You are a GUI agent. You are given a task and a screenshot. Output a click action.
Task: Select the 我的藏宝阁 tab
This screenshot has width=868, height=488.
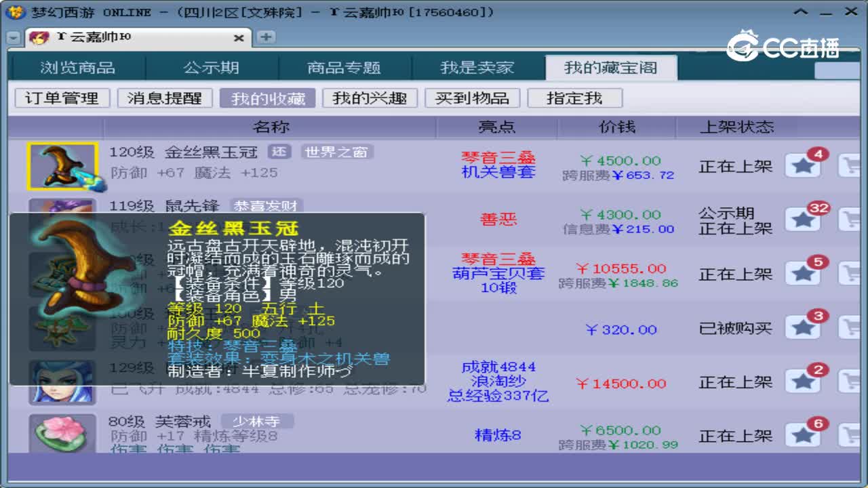[610, 67]
